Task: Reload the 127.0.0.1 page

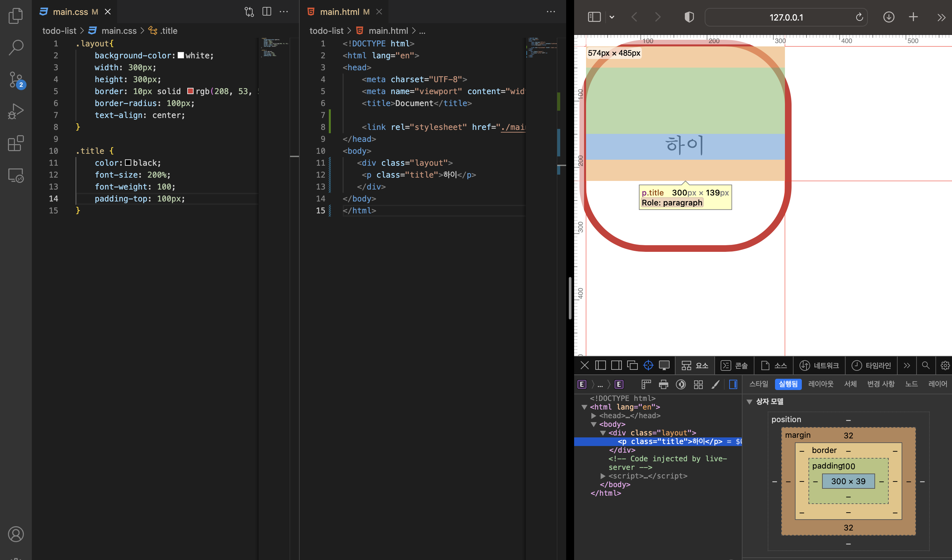Action: [859, 17]
